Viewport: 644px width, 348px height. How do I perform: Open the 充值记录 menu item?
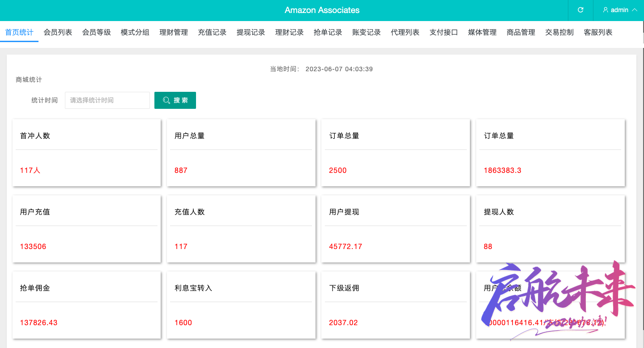tap(212, 32)
